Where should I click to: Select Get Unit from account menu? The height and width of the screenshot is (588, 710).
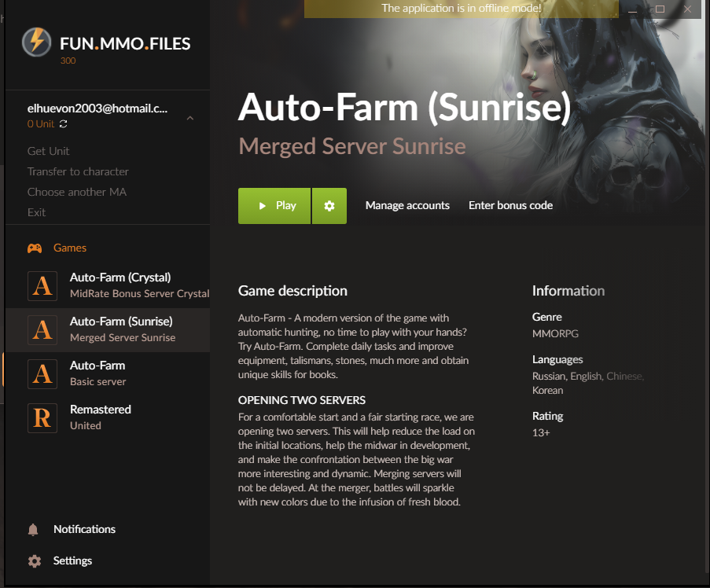[x=48, y=151]
